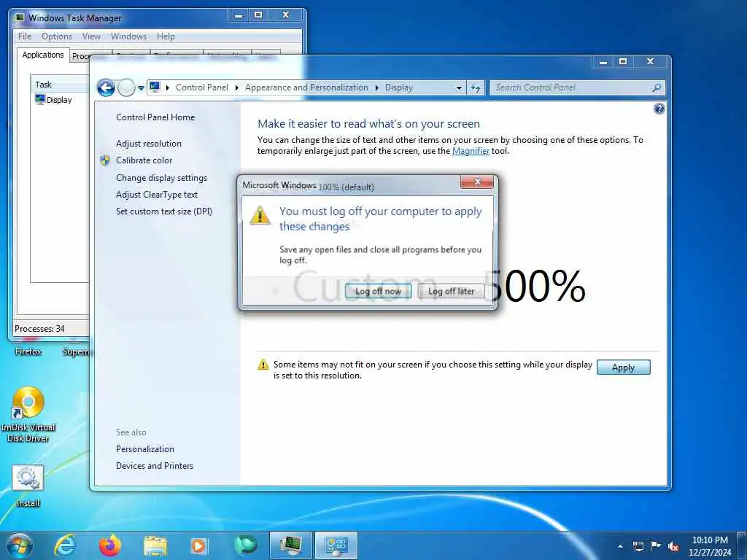
Task: Open Set custom text size (DPI)
Action: tap(164, 211)
